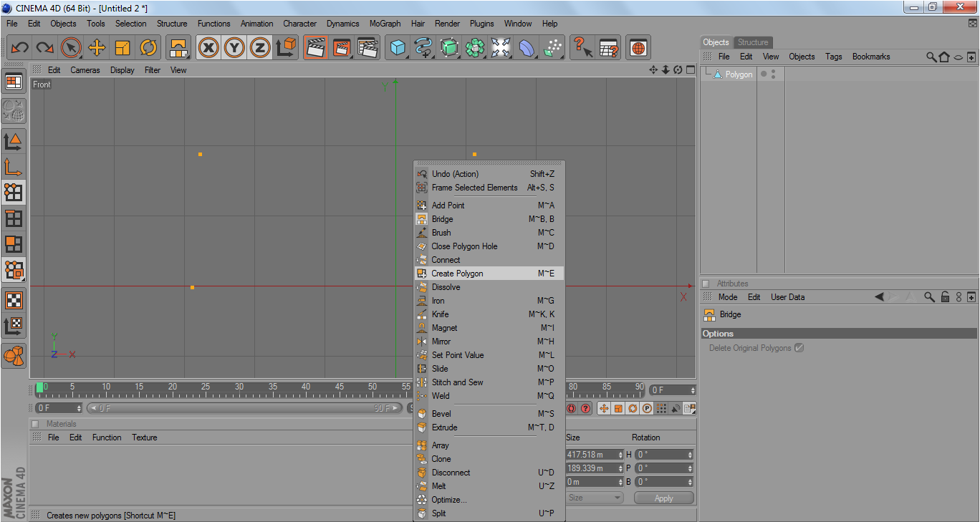Screen dimensions: 980x522
Task: Click the context help question-mark cursor icon
Action: pos(584,48)
